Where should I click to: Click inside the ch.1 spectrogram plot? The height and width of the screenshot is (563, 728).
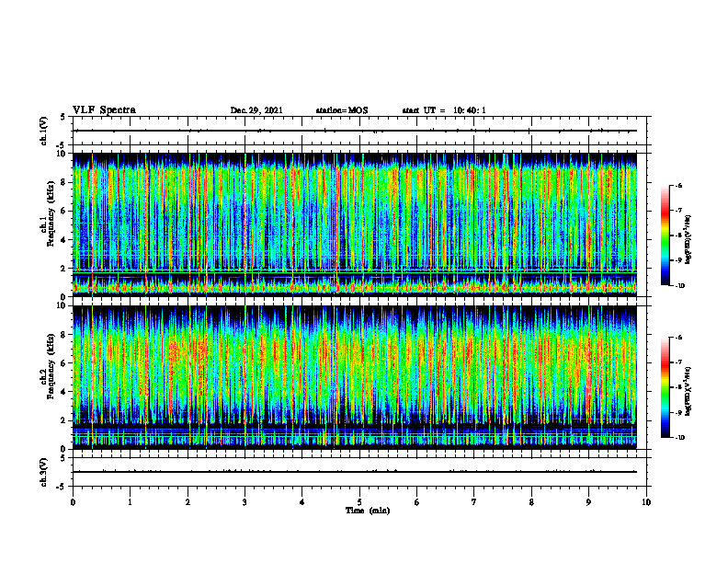355,224
